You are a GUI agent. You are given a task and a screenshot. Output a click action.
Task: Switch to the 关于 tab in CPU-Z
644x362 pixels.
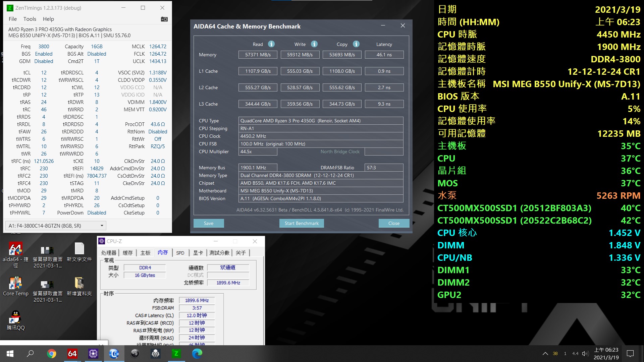[241, 253]
